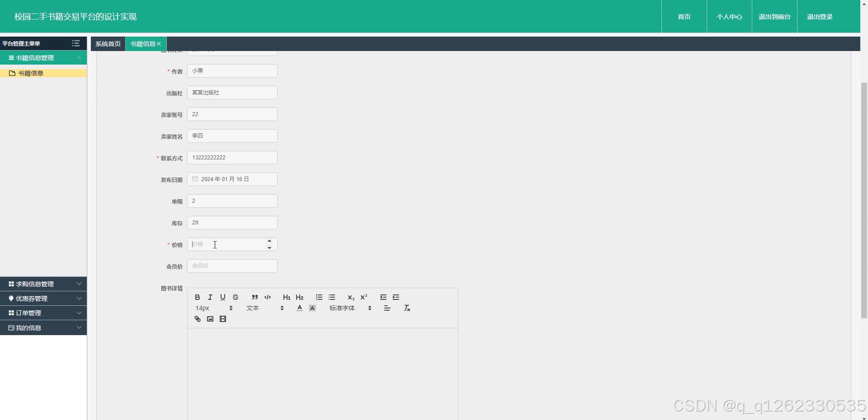Focus the 作者 input field
This screenshot has height=420, width=868.
coord(232,71)
